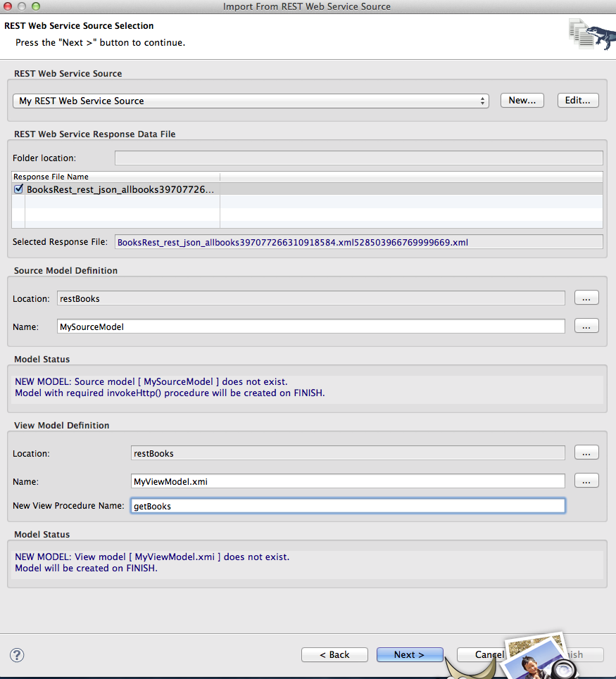Browse for Source Model Name

586,326
